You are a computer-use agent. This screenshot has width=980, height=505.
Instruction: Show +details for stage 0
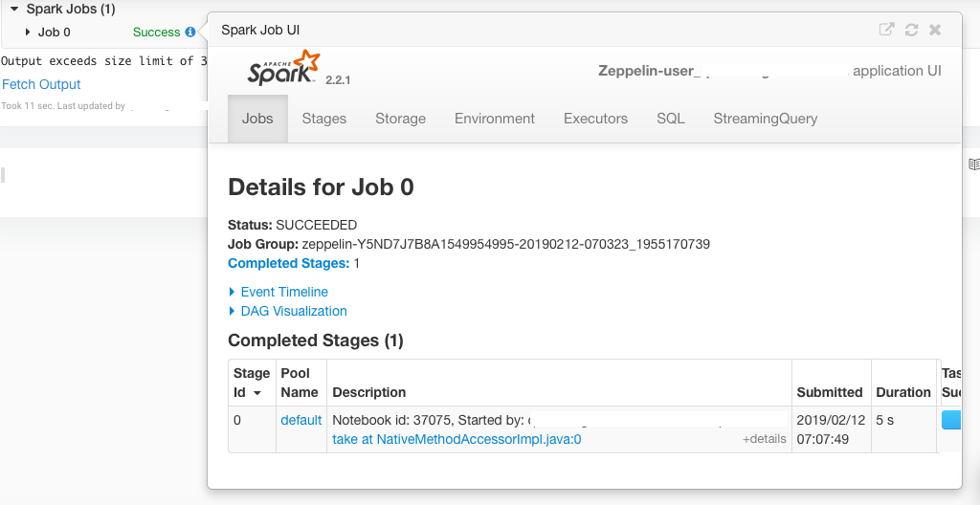(764, 439)
